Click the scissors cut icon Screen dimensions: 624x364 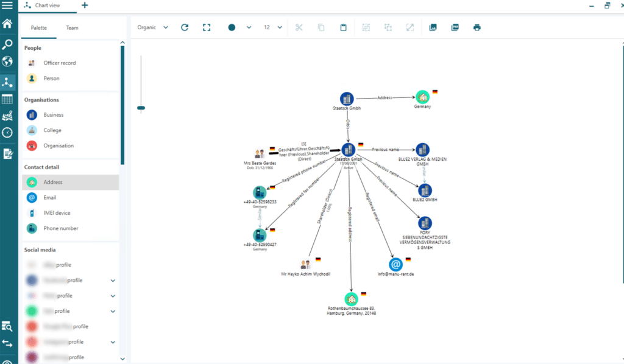coord(299,27)
